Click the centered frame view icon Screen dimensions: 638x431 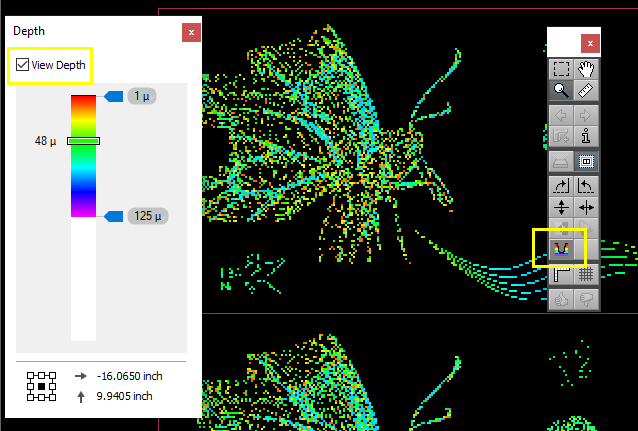point(588,161)
